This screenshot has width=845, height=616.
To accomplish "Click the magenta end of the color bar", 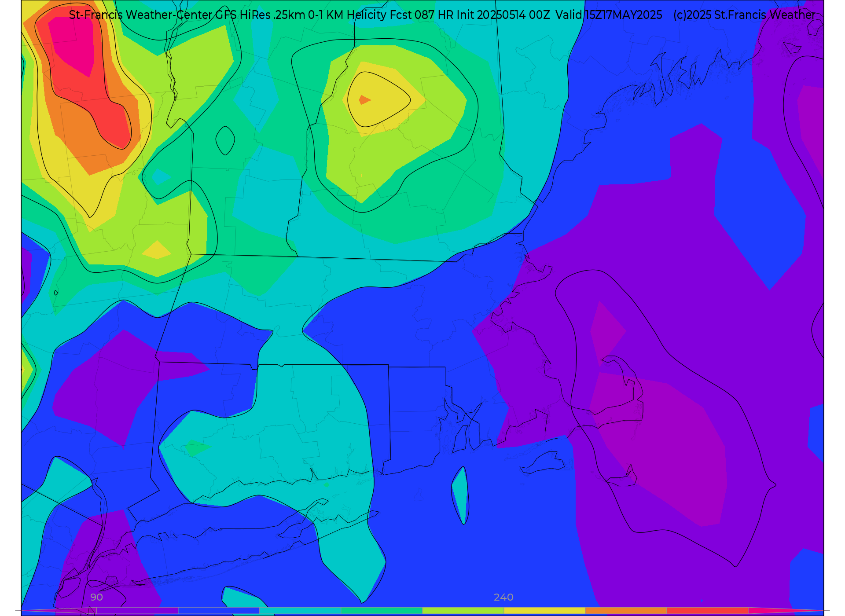I will pyautogui.click(x=786, y=610).
